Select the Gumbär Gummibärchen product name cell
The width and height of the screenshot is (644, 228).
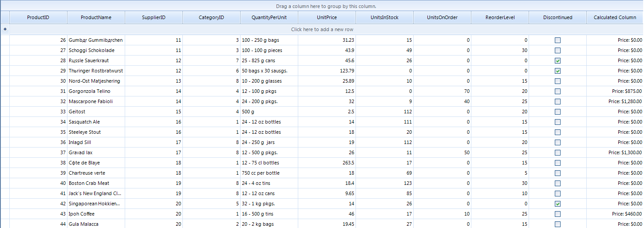[x=96, y=40]
